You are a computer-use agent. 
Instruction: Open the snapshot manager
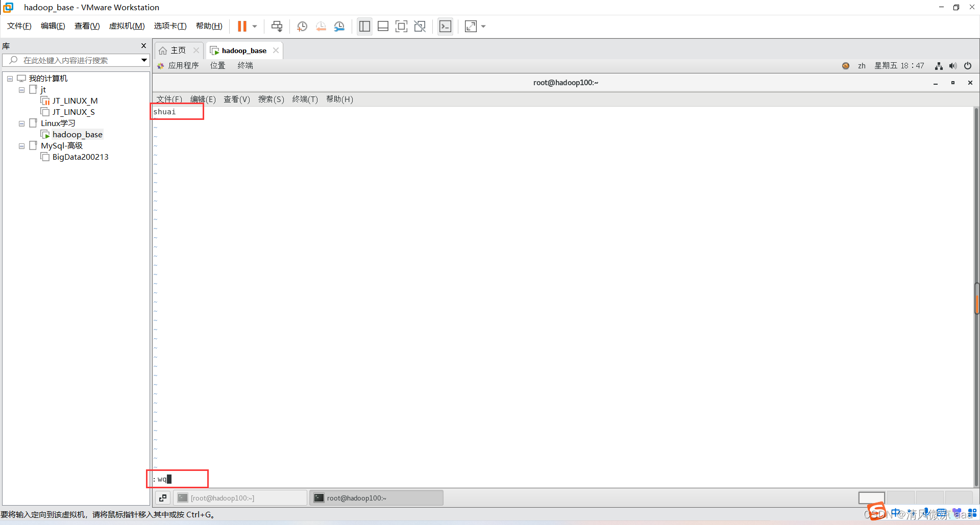[339, 26]
